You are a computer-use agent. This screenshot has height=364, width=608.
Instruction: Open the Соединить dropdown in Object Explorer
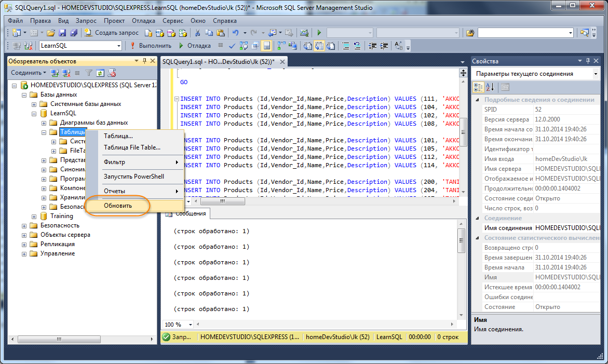coord(29,73)
